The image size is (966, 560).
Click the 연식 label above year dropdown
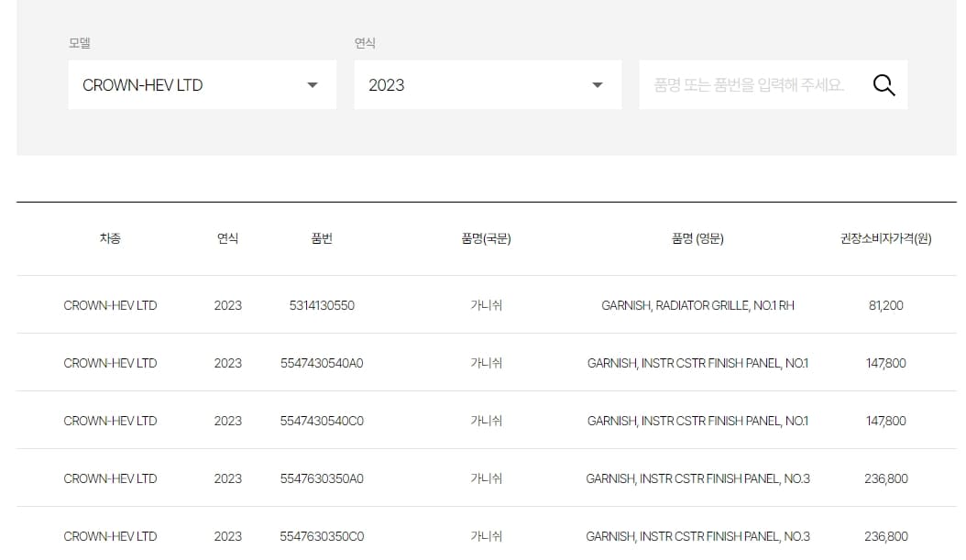[x=365, y=43]
